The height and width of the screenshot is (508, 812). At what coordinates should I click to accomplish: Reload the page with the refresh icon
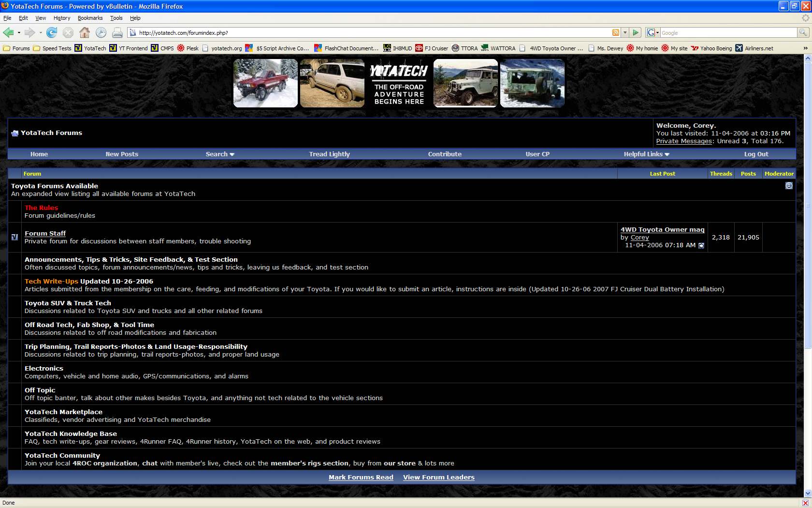point(52,32)
